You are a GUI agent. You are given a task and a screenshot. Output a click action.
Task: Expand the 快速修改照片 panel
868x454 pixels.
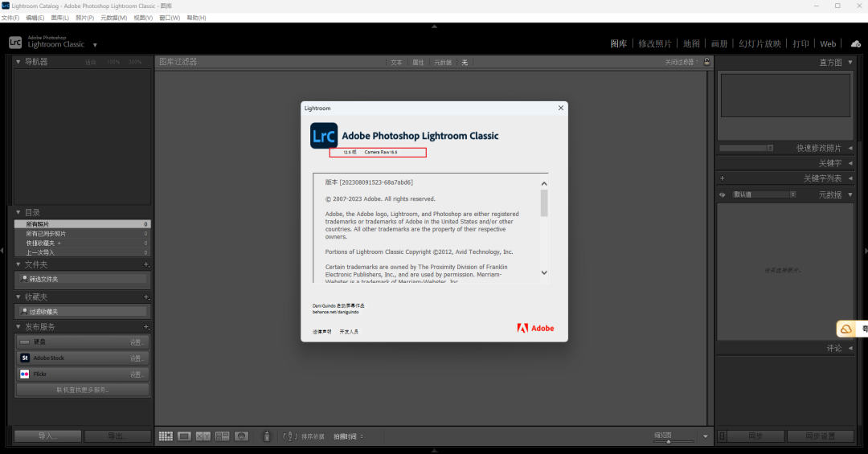click(850, 149)
